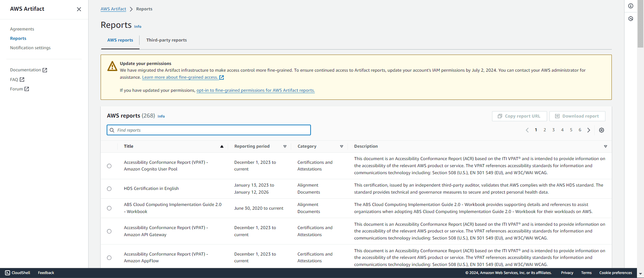Go to page 3 of reports

tap(553, 130)
